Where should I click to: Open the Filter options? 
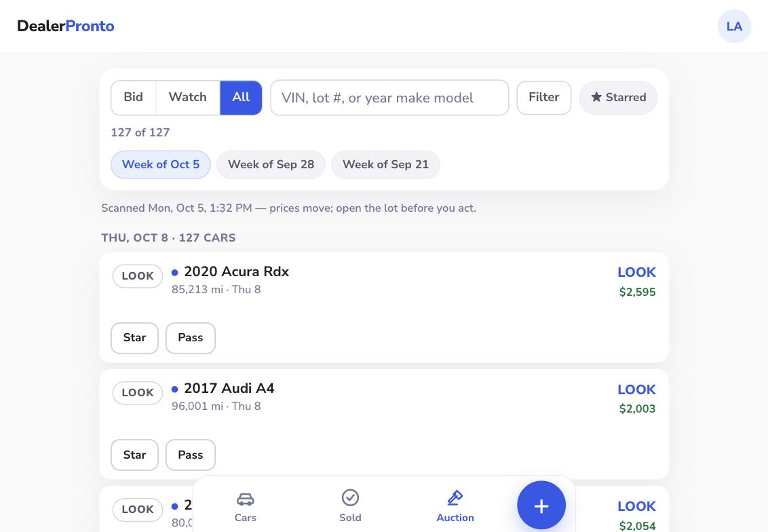[543, 98]
